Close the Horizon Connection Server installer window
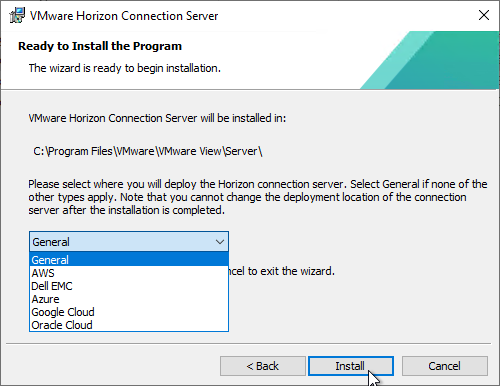This screenshot has width=500, height=386. tap(484, 15)
